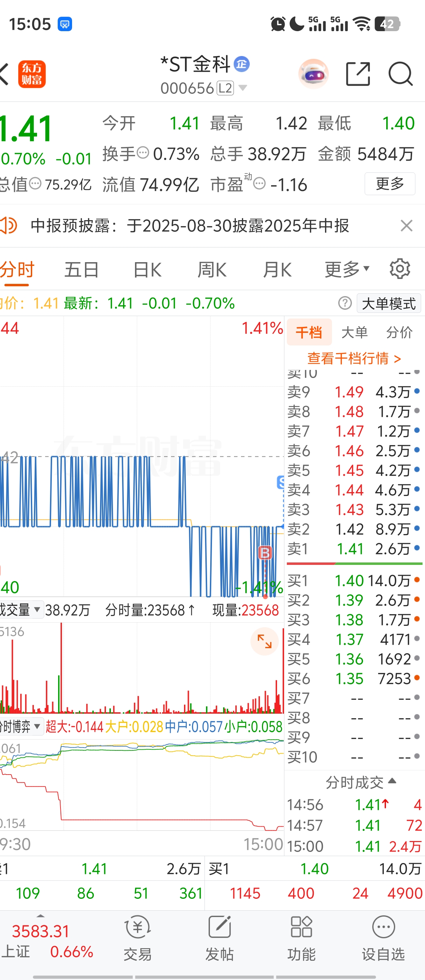Viewport: 425px width, 980px height.
Task: Select buy level 买6 at 1.35
Action: tap(354, 679)
